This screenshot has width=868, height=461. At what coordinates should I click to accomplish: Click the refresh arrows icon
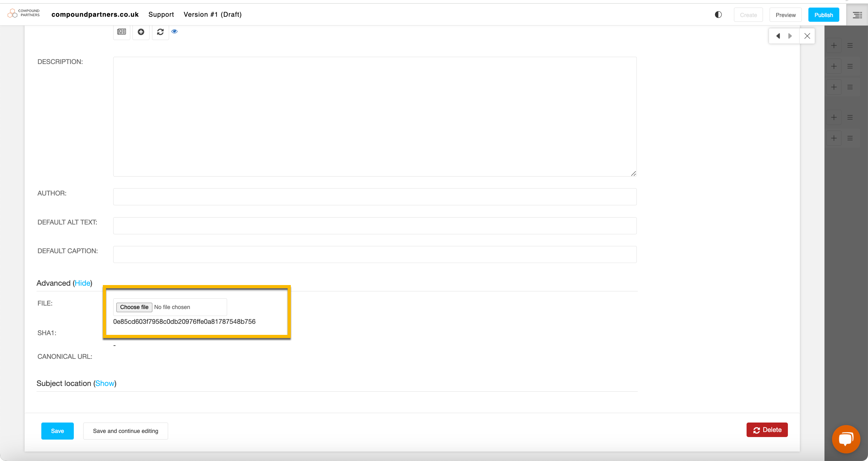point(161,32)
